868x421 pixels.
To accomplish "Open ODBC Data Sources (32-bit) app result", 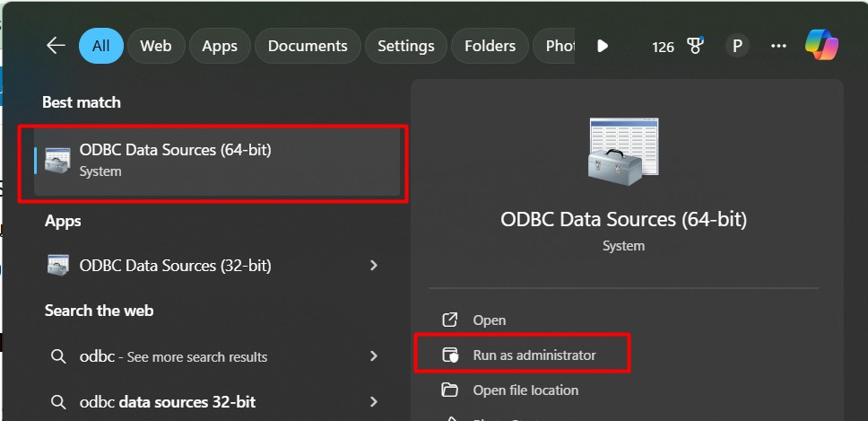I will coord(217,266).
